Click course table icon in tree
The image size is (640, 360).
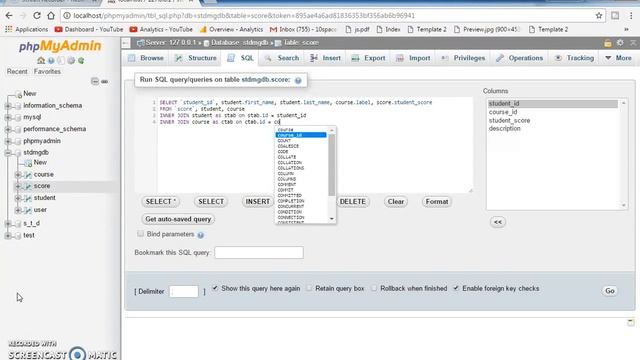28,175
